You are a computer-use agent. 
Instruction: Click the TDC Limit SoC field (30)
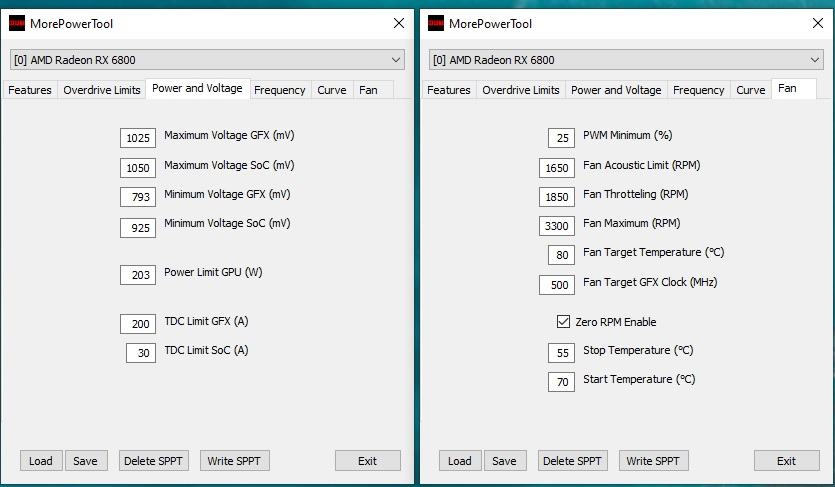point(141,353)
